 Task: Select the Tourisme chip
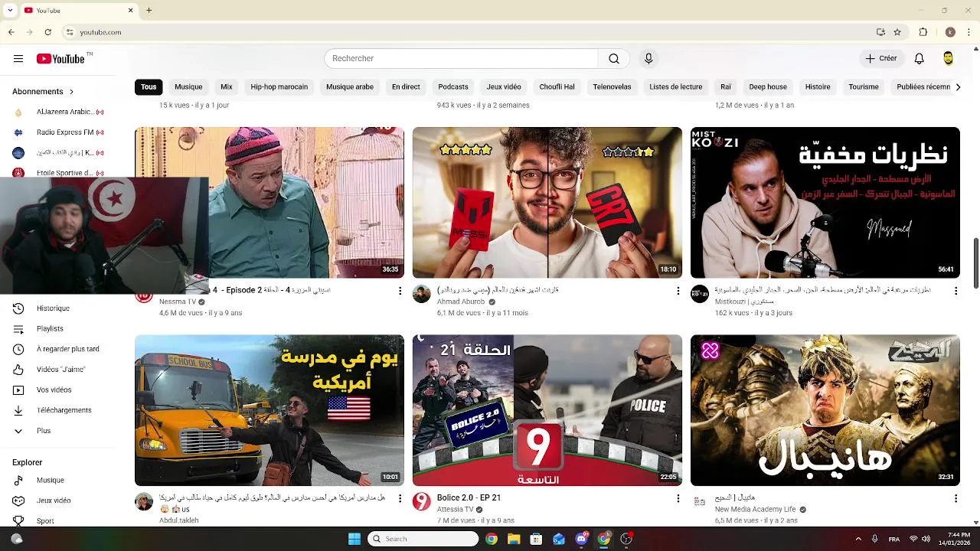864,87
